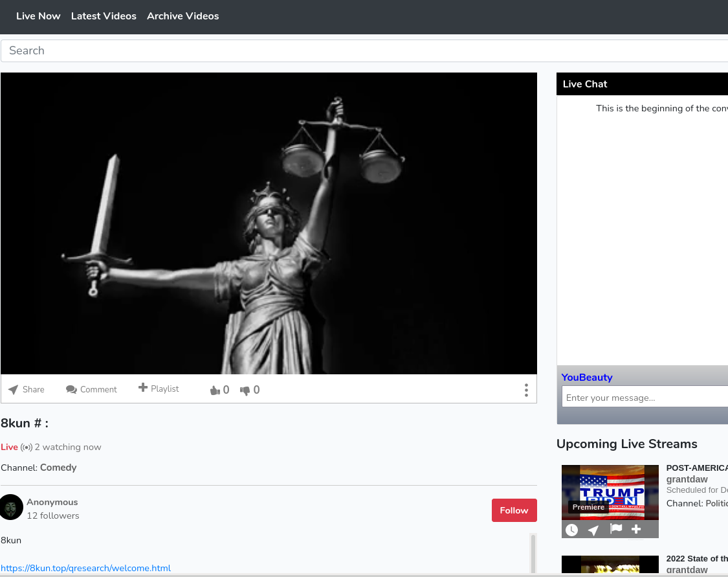This screenshot has width=728, height=577.
Task: Open the Comment section
Action: 91,389
